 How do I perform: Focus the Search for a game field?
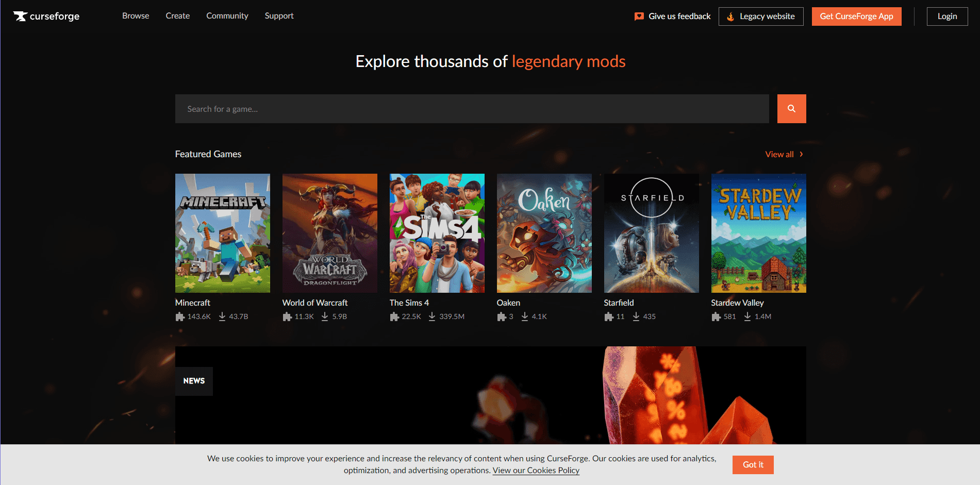point(472,109)
